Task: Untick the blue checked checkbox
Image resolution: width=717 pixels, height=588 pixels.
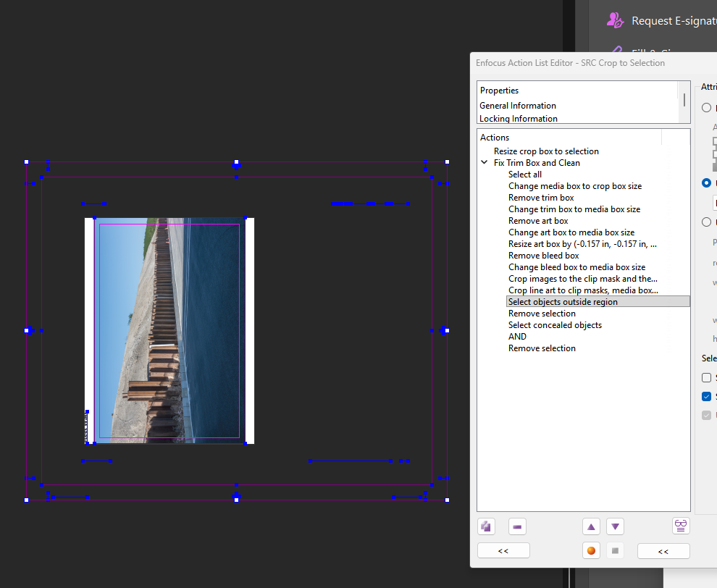Action: point(706,396)
